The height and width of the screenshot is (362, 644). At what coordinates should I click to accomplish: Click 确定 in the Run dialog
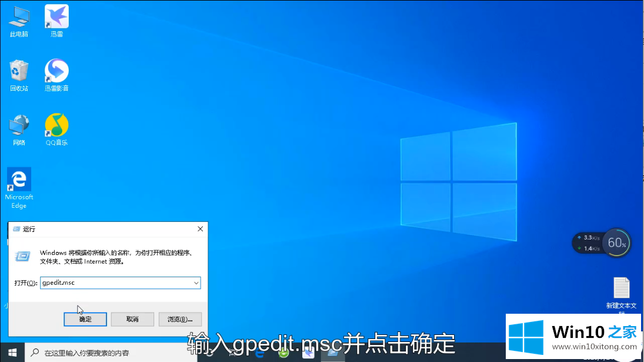point(85,319)
